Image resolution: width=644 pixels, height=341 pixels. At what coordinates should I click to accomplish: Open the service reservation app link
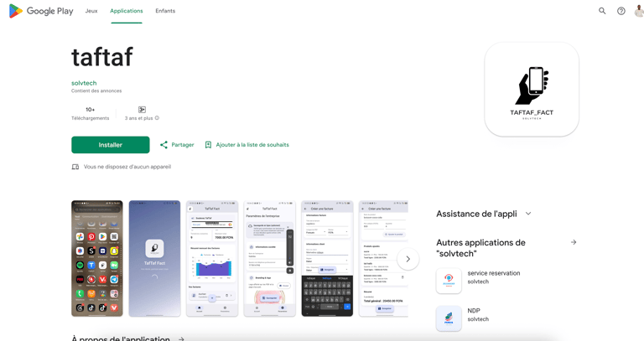tap(494, 273)
